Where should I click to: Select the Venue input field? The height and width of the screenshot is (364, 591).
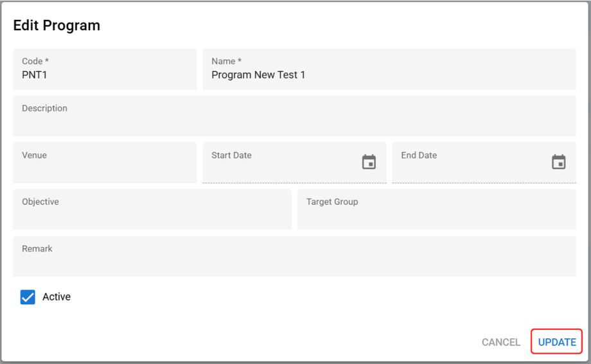pyautogui.click(x=105, y=168)
